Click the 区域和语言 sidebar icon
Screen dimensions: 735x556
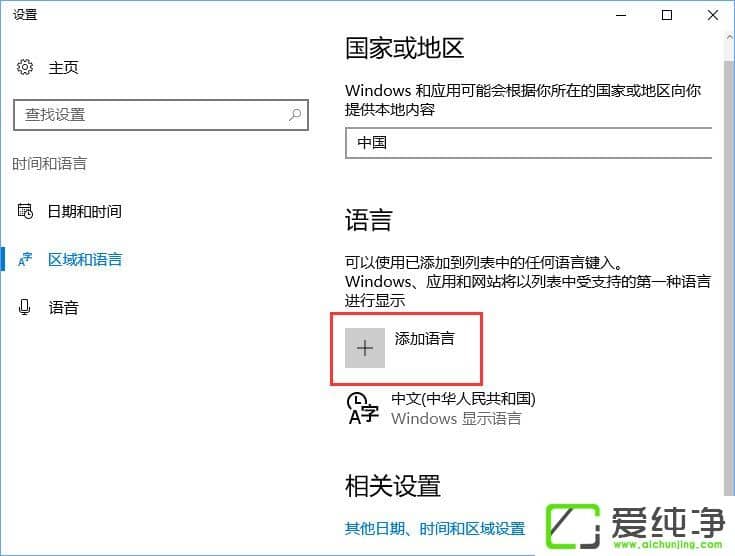[25, 260]
